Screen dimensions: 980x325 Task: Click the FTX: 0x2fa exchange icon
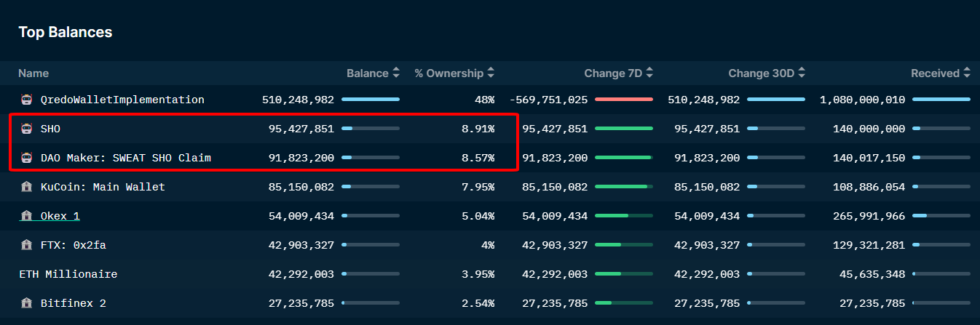[27, 245]
